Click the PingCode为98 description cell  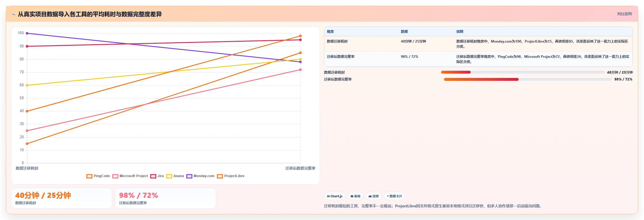pos(543,59)
